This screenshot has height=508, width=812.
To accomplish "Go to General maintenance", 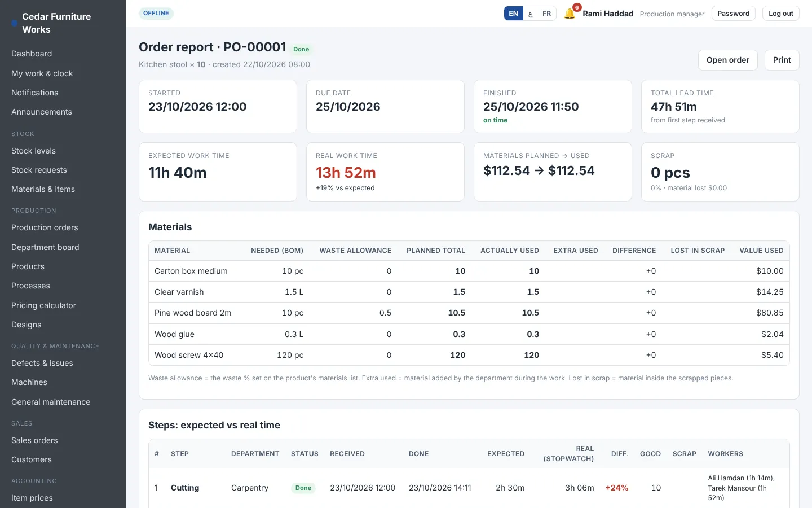I will coord(51,402).
